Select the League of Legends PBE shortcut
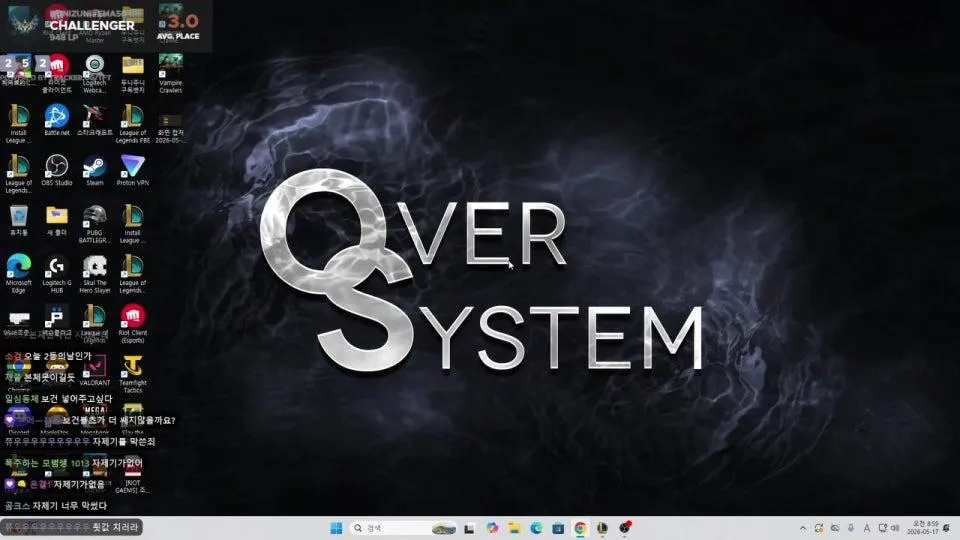Viewport: 960px width, 540px height. (x=132, y=124)
